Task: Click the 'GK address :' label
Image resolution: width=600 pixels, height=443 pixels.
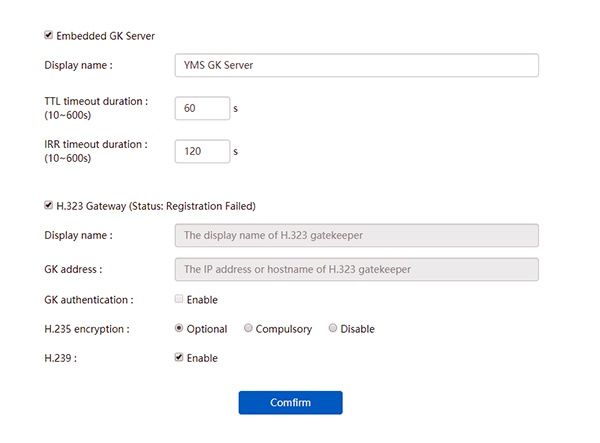Action: tap(74, 269)
